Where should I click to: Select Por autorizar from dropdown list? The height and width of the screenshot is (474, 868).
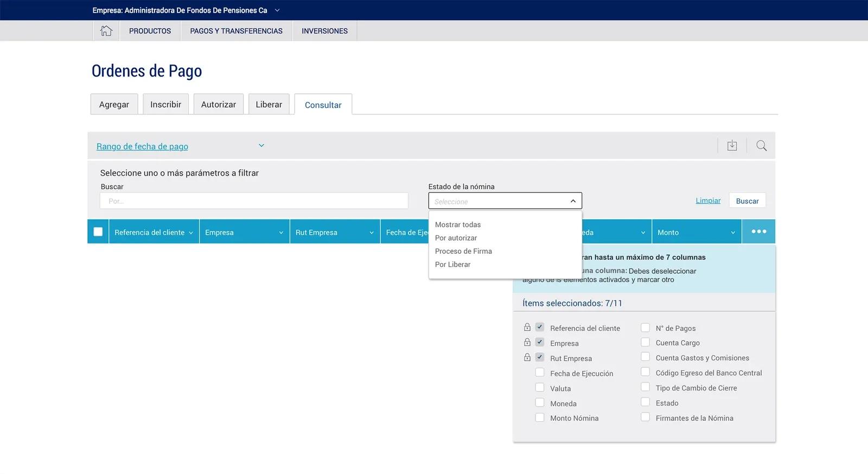(x=456, y=238)
